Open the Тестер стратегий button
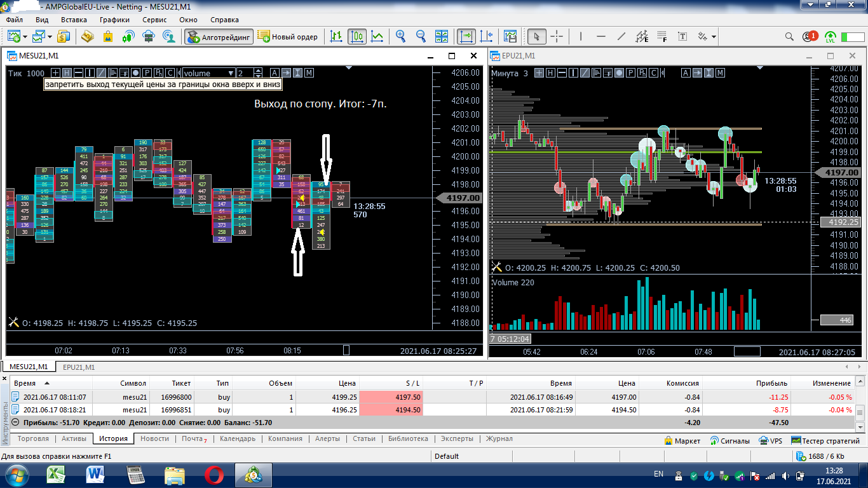The height and width of the screenshot is (488, 868). point(825,440)
